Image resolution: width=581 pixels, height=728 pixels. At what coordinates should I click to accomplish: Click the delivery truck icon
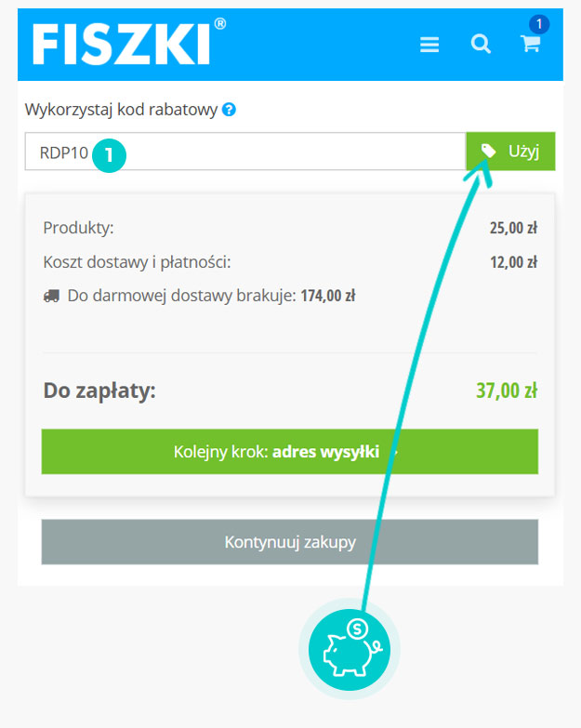pos(51,296)
